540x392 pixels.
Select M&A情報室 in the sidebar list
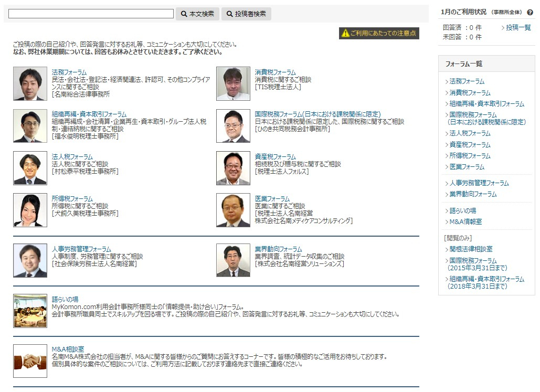pos(465,221)
